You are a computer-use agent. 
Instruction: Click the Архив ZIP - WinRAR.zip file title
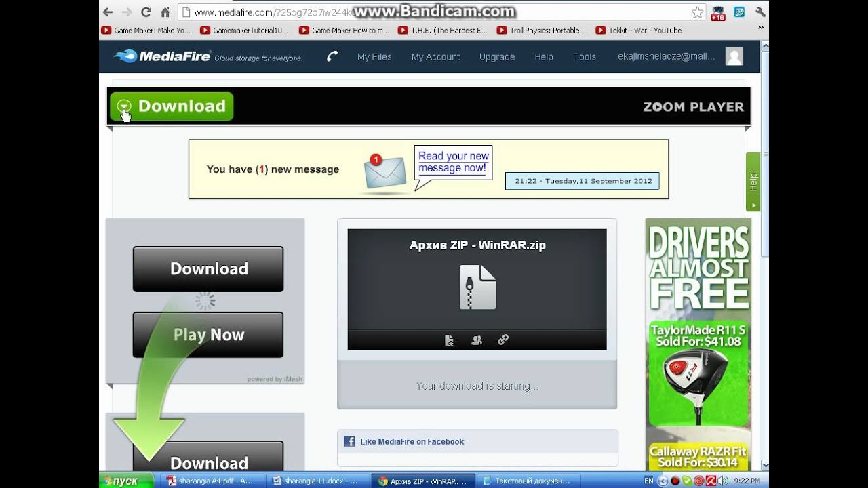pyautogui.click(x=477, y=245)
